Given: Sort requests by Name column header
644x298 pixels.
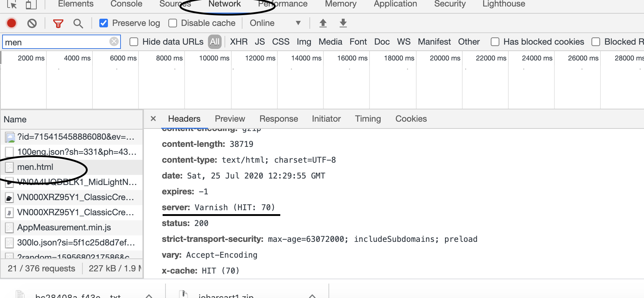Looking at the screenshot, I should (x=72, y=119).
